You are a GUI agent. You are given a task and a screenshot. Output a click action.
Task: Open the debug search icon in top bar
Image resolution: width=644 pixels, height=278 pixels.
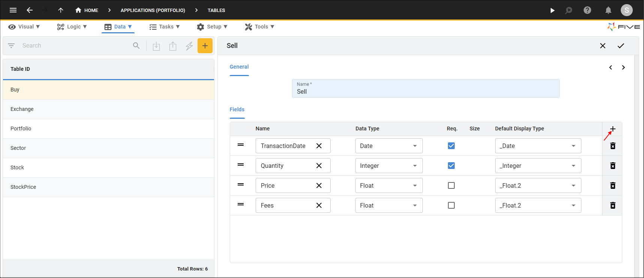[x=569, y=10]
